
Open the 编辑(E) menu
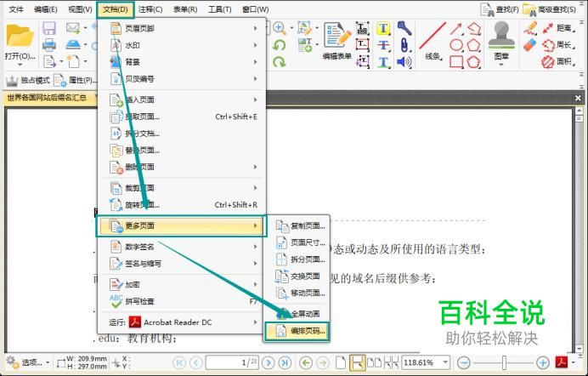[46, 9]
